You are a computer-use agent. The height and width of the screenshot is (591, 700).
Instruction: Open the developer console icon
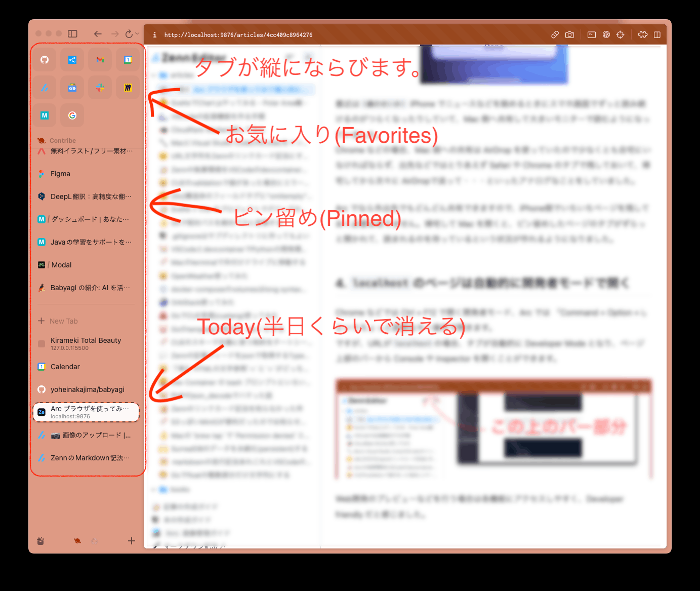(x=592, y=35)
